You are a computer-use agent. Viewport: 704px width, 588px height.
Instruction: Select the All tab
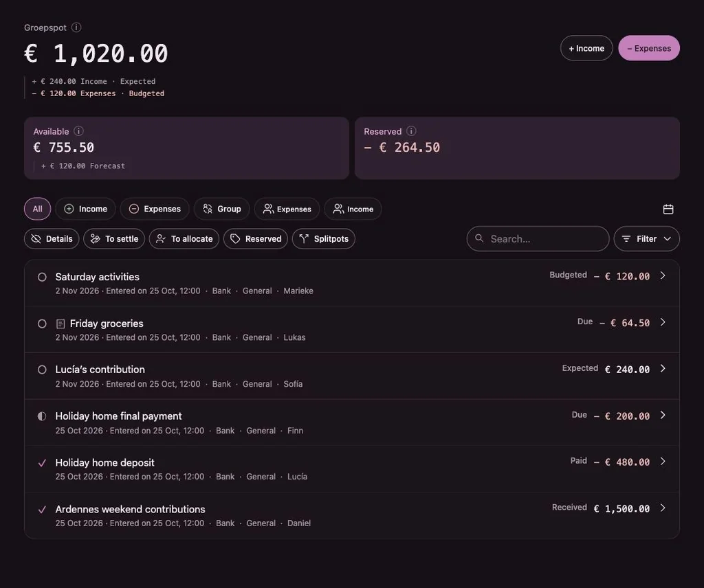[x=37, y=209]
